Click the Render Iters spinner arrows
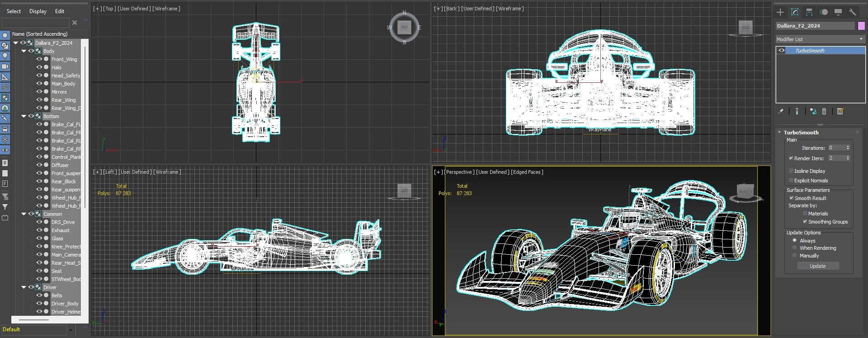The width and height of the screenshot is (868, 338). point(848,158)
